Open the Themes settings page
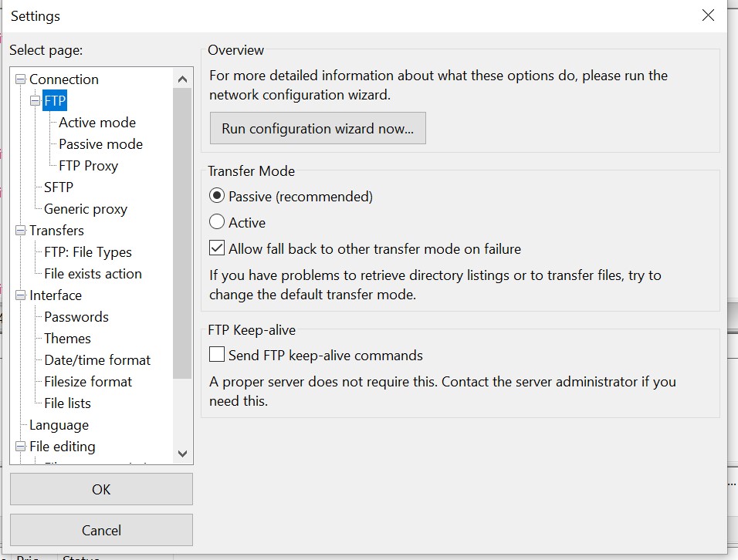This screenshot has height=560, width=738. (67, 339)
